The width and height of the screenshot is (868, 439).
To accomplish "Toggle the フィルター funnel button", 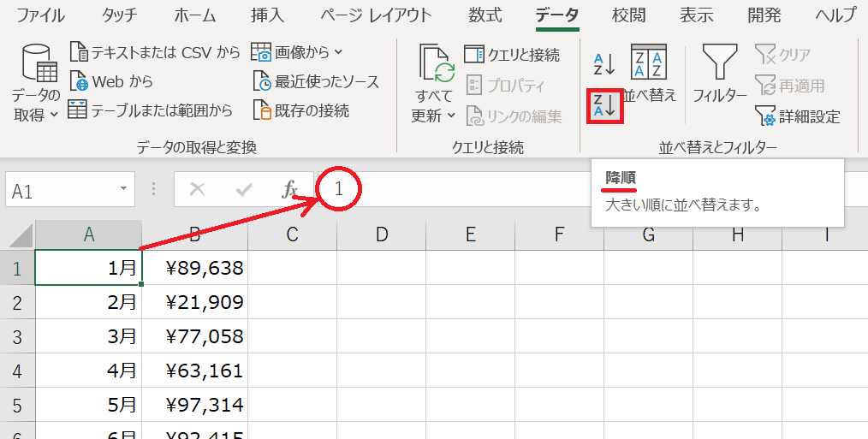I will [x=719, y=74].
